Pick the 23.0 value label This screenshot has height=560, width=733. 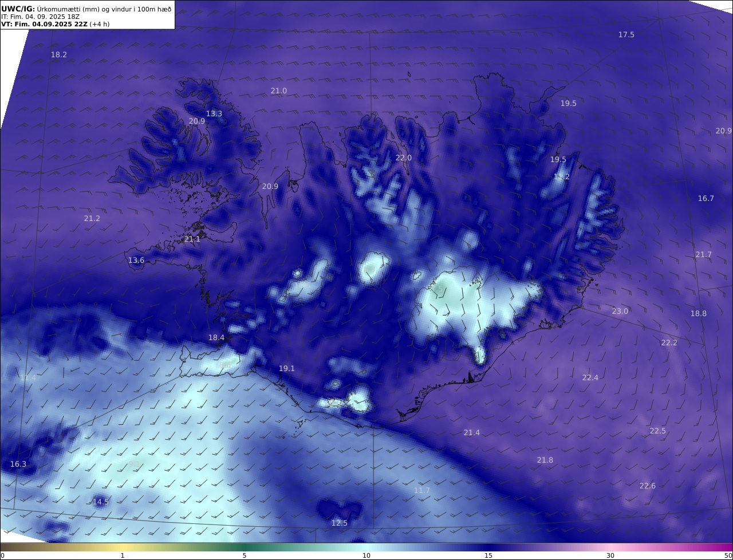(620, 311)
